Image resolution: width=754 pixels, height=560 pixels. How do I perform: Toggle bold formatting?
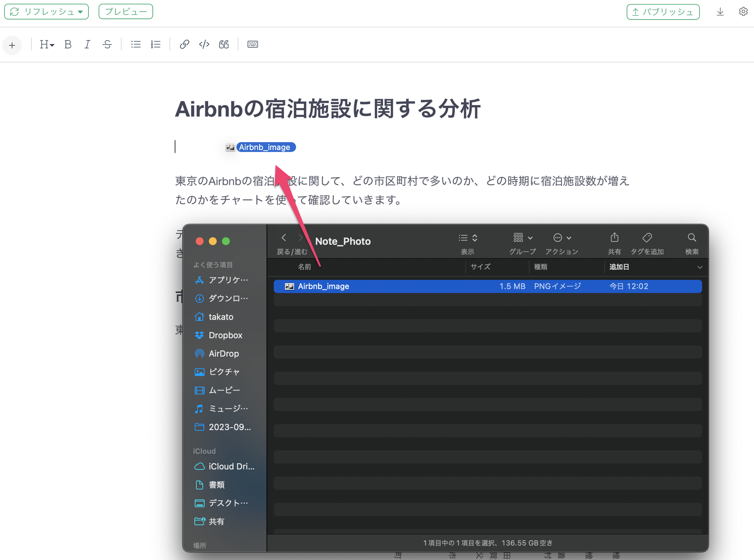[68, 44]
